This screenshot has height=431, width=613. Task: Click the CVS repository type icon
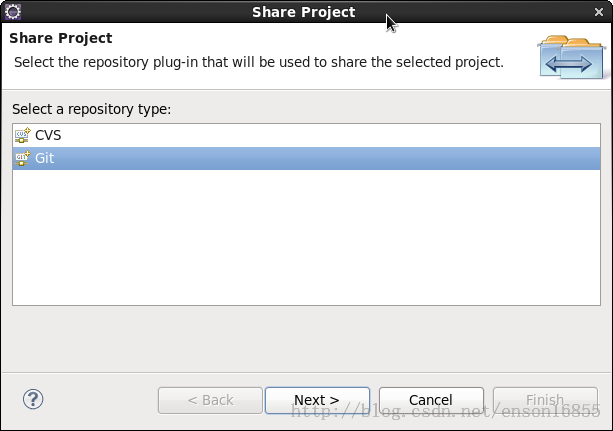pos(22,135)
